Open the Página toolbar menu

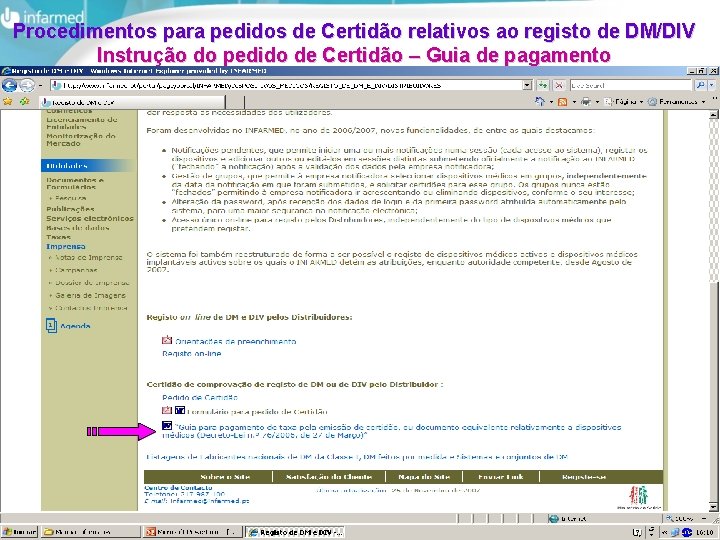pyautogui.click(x=624, y=102)
